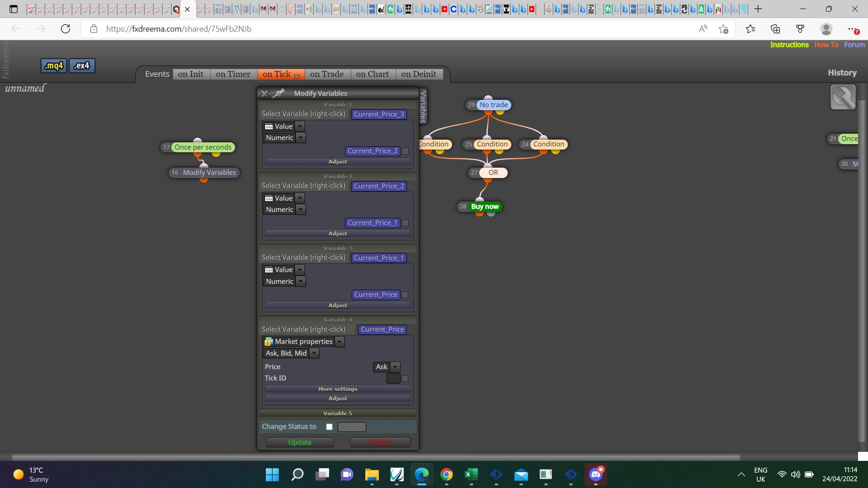Select Modify Variables block 16
This screenshot has width=868, height=488.
(x=209, y=173)
